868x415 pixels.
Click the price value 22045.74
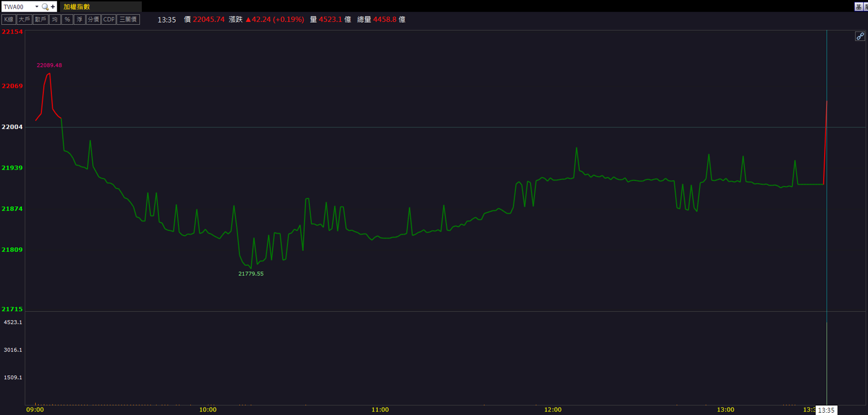(209, 20)
